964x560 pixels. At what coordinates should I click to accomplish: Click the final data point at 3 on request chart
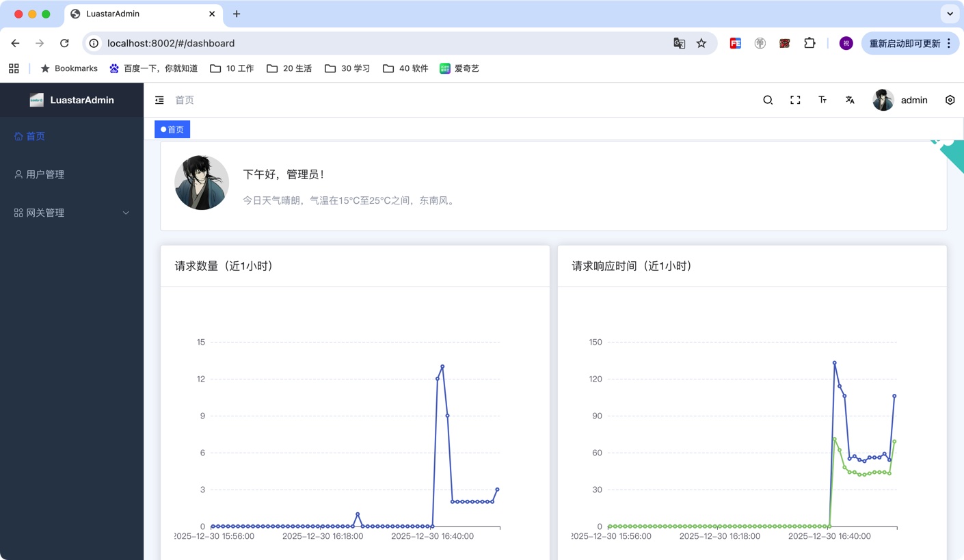click(x=497, y=490)
